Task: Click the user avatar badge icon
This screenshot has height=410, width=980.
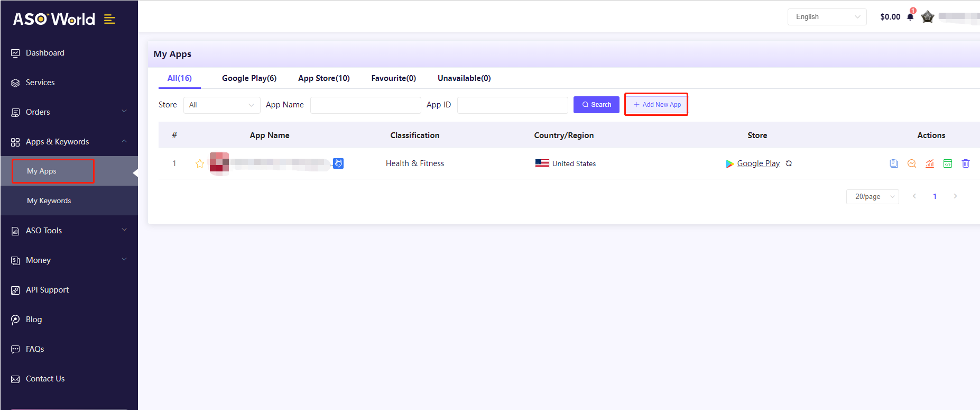Action: point(927,17)
